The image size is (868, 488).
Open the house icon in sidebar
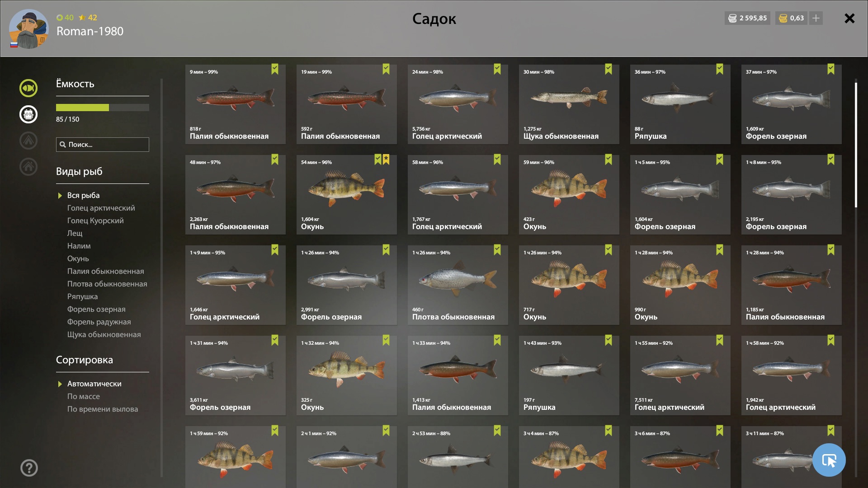pos(28,167)
